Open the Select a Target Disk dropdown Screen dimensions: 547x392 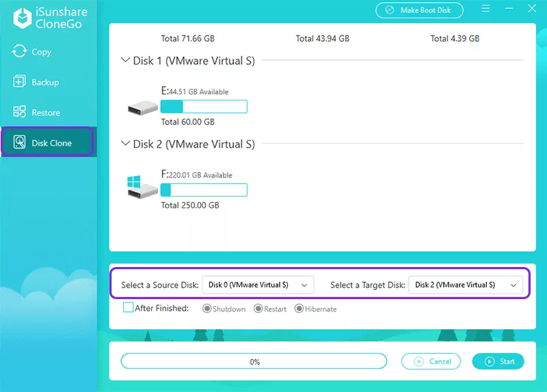466,285
